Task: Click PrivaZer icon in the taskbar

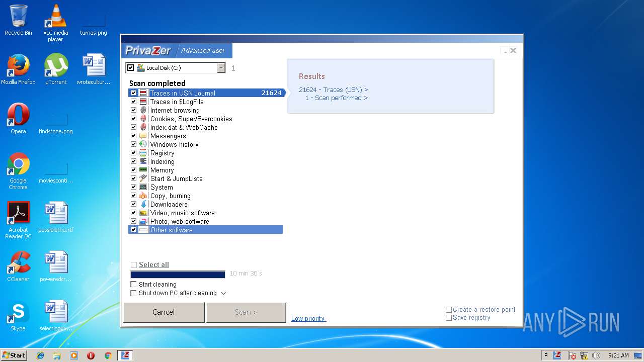Action: (125, 355)
